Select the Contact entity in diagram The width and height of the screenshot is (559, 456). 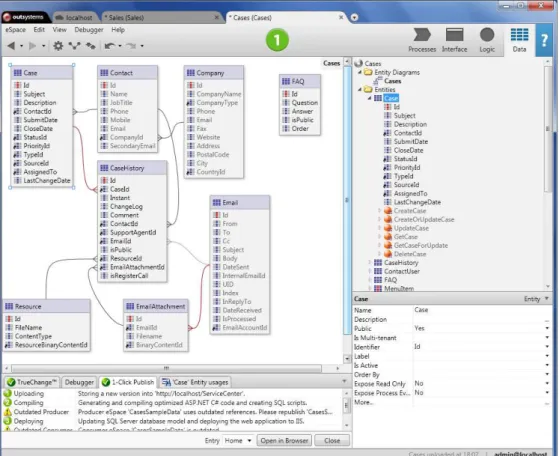point(128,73)
